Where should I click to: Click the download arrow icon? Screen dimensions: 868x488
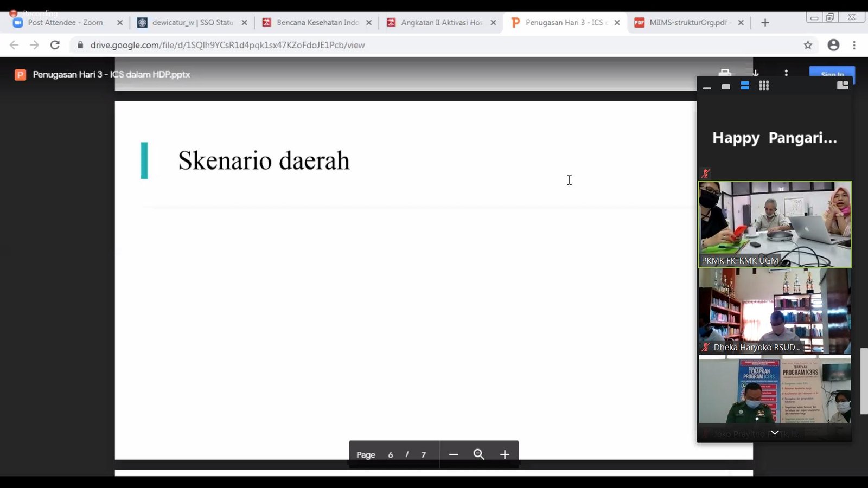(x=755, y=73)
